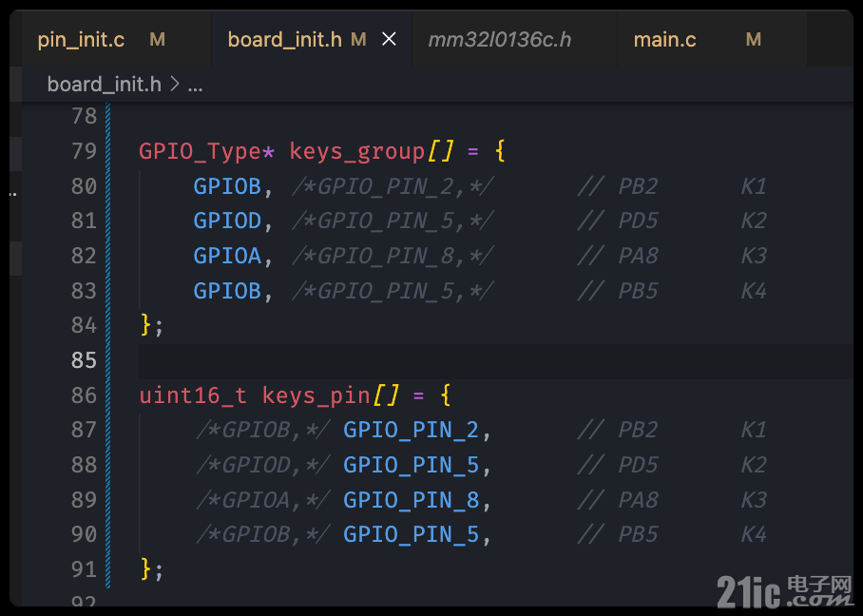The image size is (863, 616).
Task: Open the breadcrumb ellipsis symbol list
Action: pos(195,86)
